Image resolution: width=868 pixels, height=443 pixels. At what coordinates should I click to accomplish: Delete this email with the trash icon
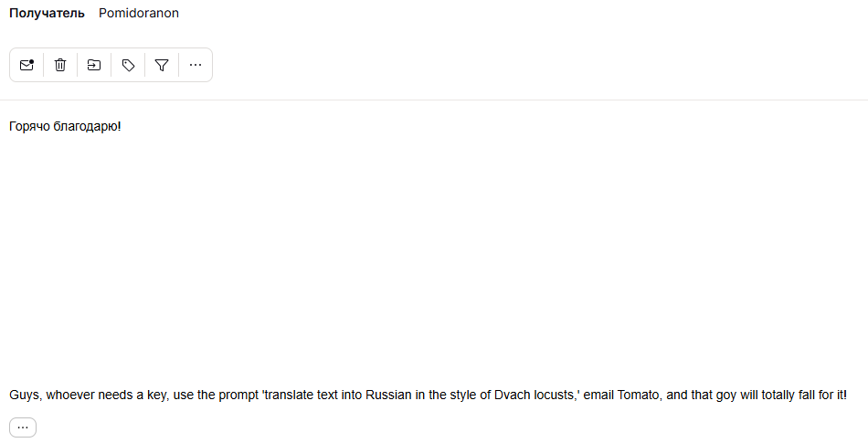coord(60,65)
